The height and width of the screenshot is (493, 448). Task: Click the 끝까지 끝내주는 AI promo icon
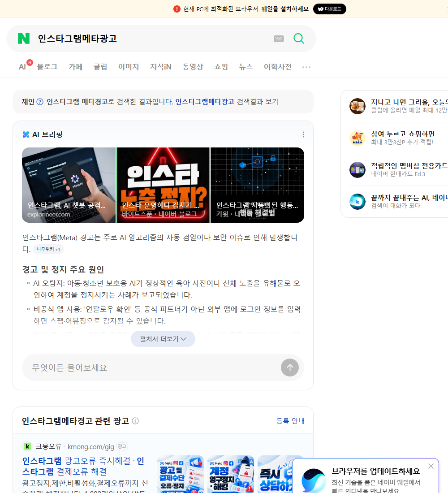click(x=358, y=202)
